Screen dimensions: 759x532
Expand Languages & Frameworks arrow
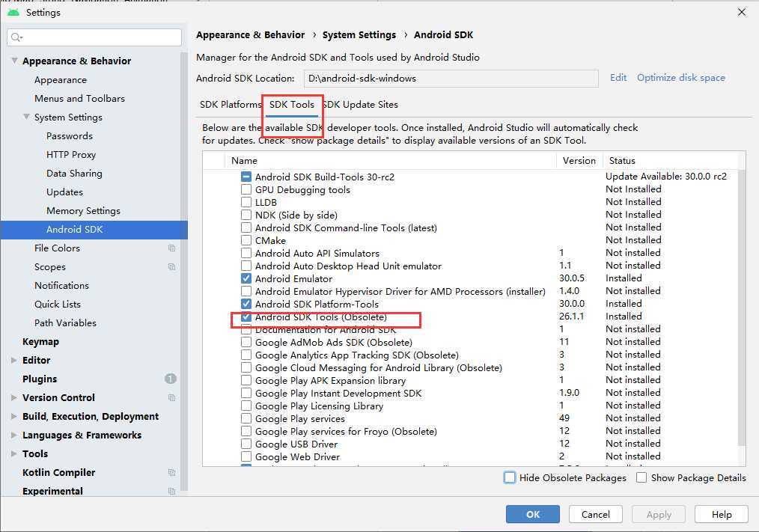click(14, 435)
